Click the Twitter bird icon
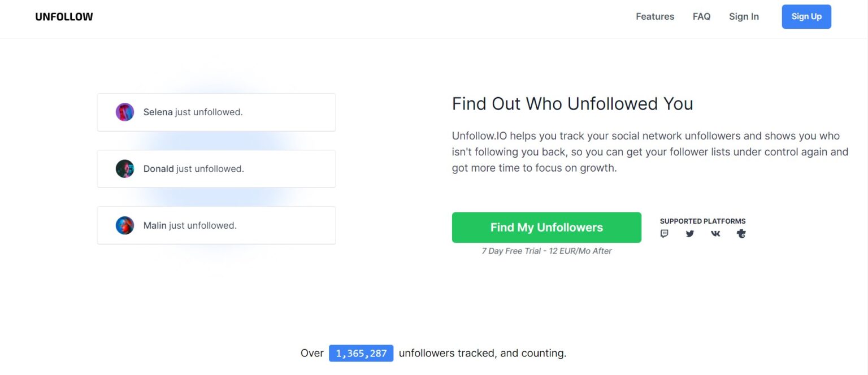The height and width of the screenshot is (375, 868). [690, 234]
